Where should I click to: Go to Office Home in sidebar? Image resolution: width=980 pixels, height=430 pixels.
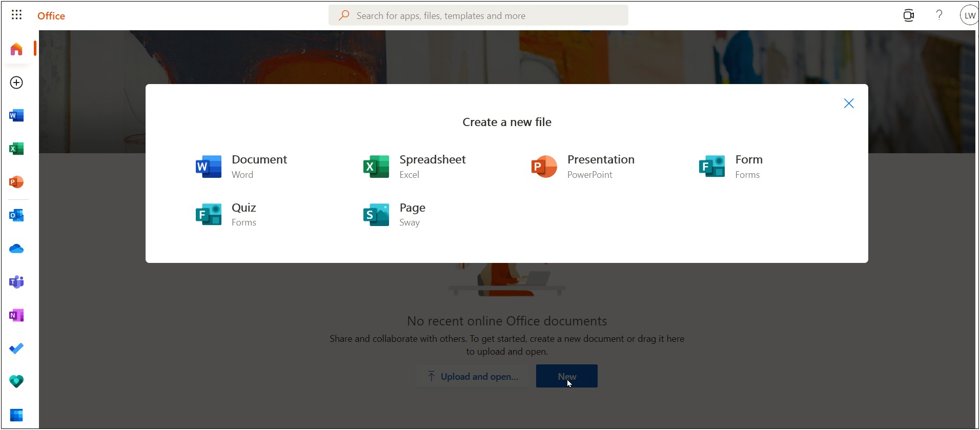pos(16,49)
